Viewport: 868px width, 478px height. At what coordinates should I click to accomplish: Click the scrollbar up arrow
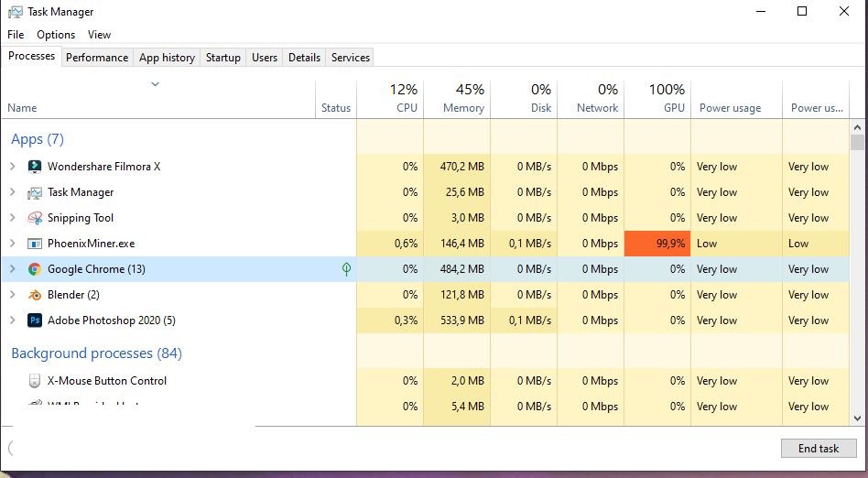click(857, 127)
